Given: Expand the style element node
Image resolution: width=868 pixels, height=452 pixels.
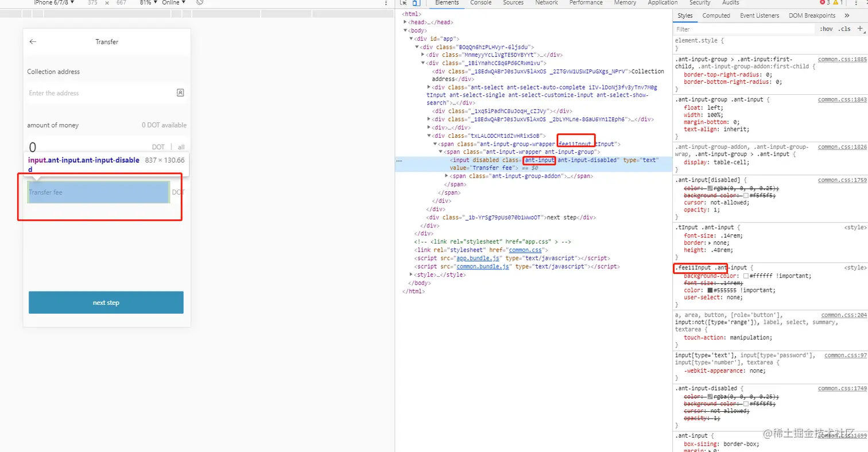Looking at the screenshot, I should point(412,275).
